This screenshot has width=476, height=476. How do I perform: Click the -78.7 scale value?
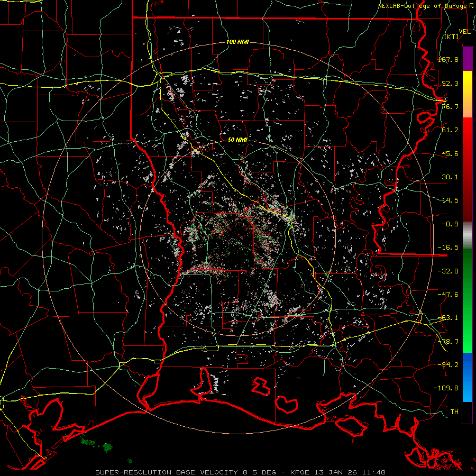[x=448, y=342]
